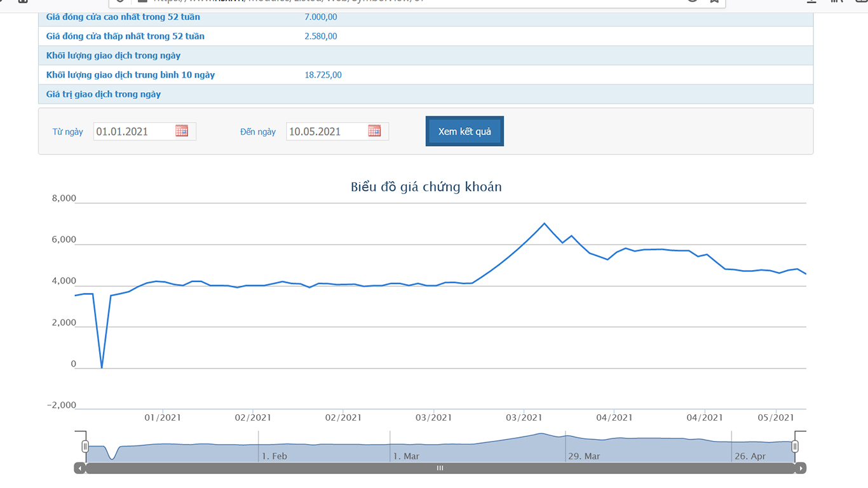Screen dimensions: 868x488
Task: Click Khối lượng giao dịch trung bình 10 ngày
Action: click(x=130, y=75)
